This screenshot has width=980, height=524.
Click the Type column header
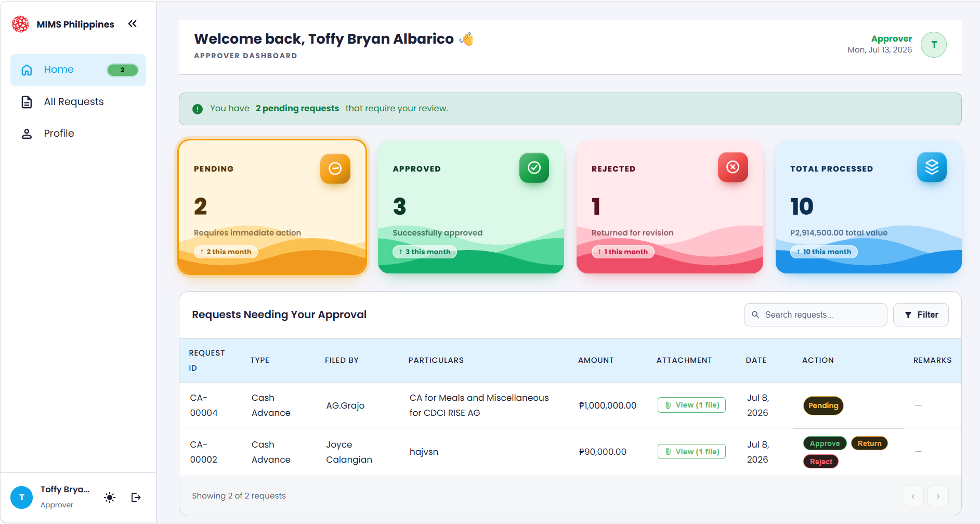pos(259,361)
